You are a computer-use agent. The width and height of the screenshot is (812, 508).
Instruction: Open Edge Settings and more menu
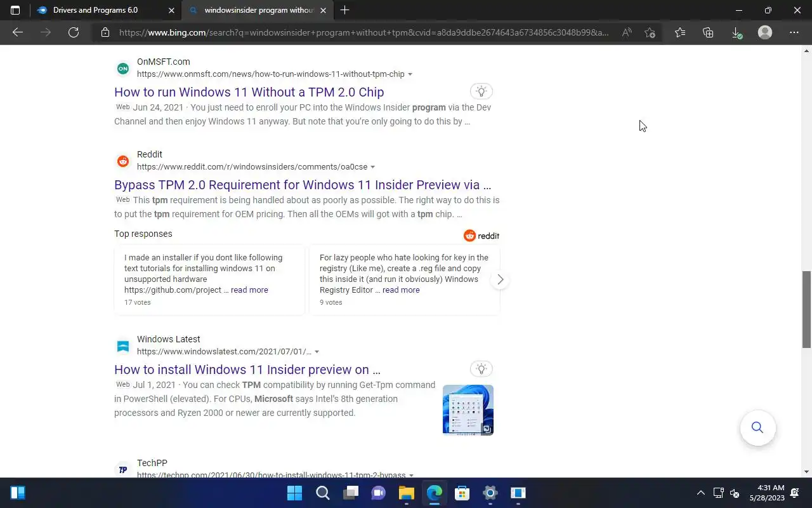click(794, 32)
